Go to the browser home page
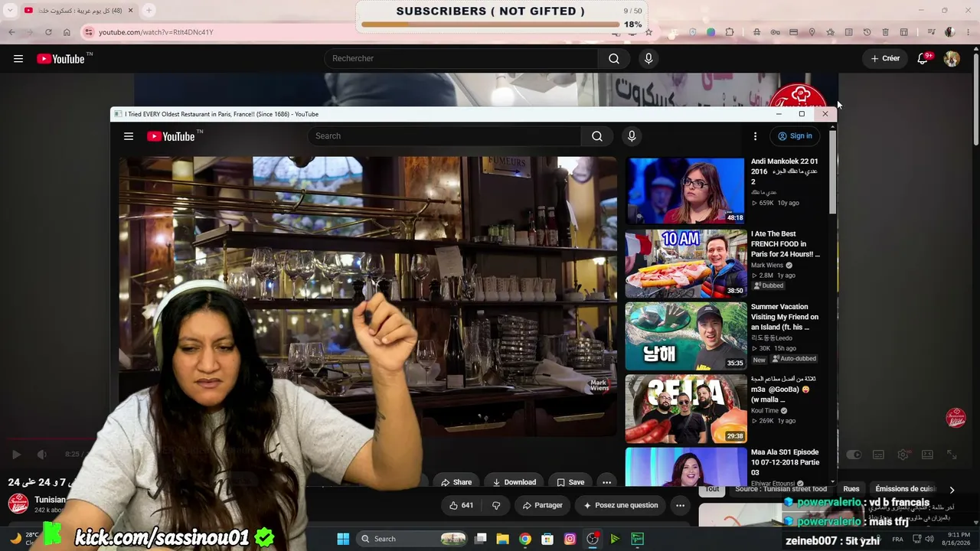The image size is (980, 551). [67, 32]
